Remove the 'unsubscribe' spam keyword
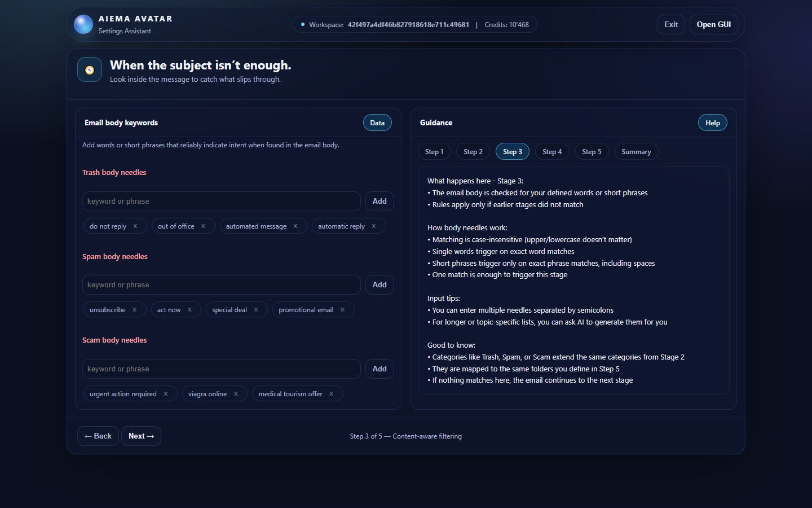The width and height of the screenshot is (812, 508). point(135,310)
